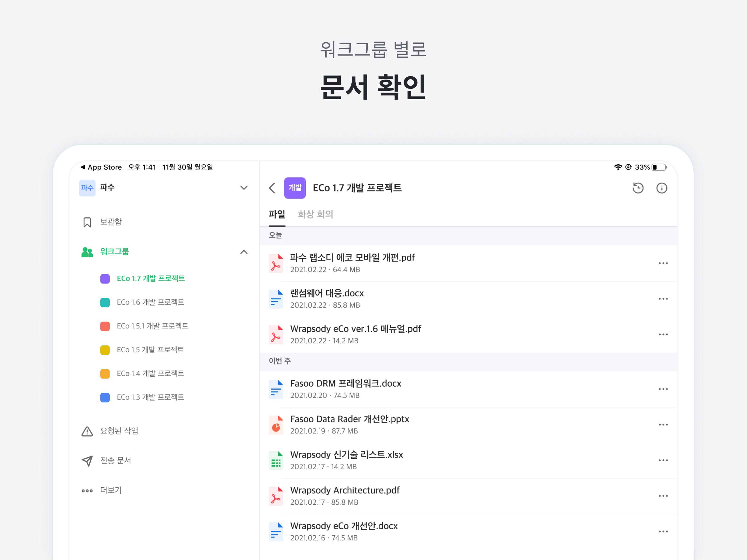Open the 보관함 menu label
The image size is (747, 560).
111,222
